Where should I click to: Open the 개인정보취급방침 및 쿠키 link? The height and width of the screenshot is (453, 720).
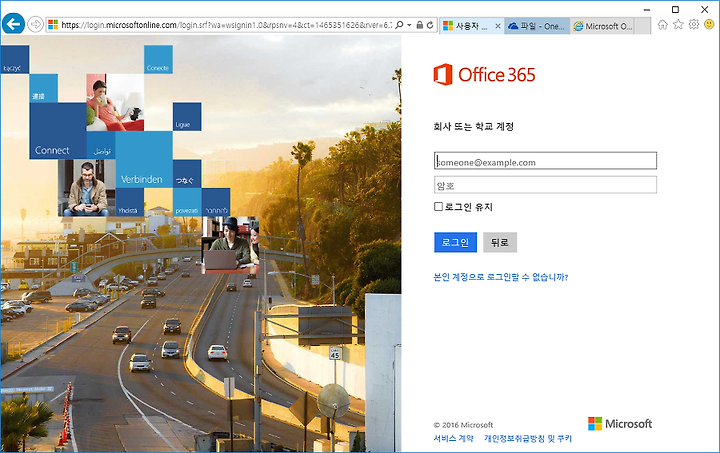click(528, 438)
